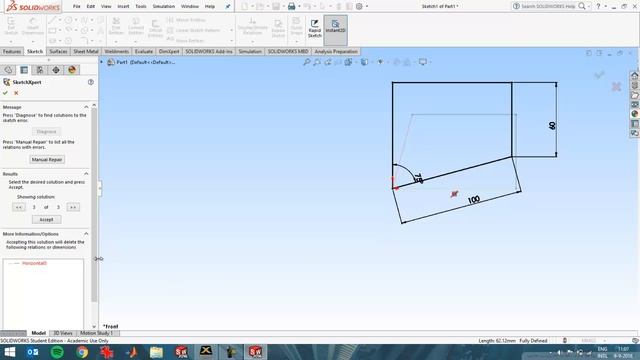Switch to the Analysis Preparation tab

click(x=336, y=51)
